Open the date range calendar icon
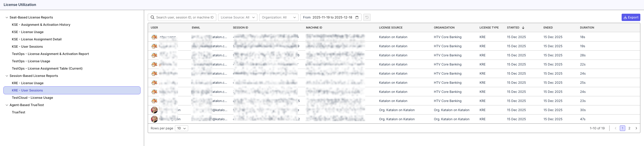644x146 pixels. pyautogui.click(x=357, y=17)
